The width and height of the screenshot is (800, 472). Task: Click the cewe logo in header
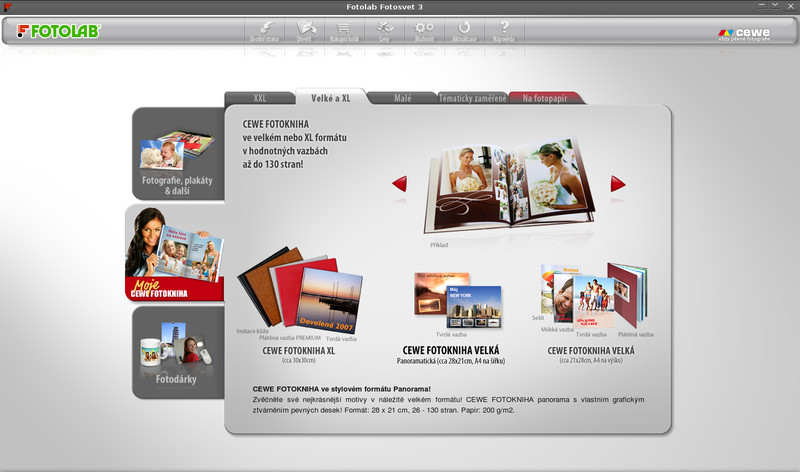click(744, 34)
